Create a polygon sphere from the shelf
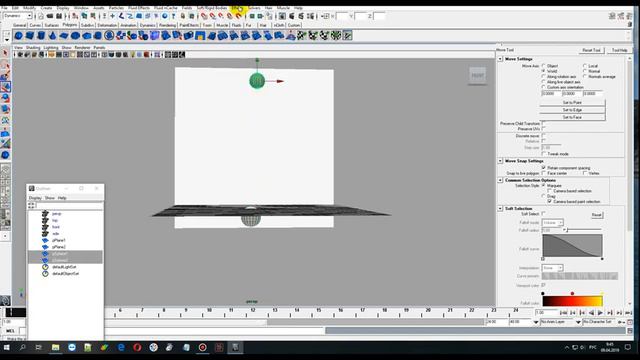The height and width of the screenshot is (360, 640). [x=19, y=36]
